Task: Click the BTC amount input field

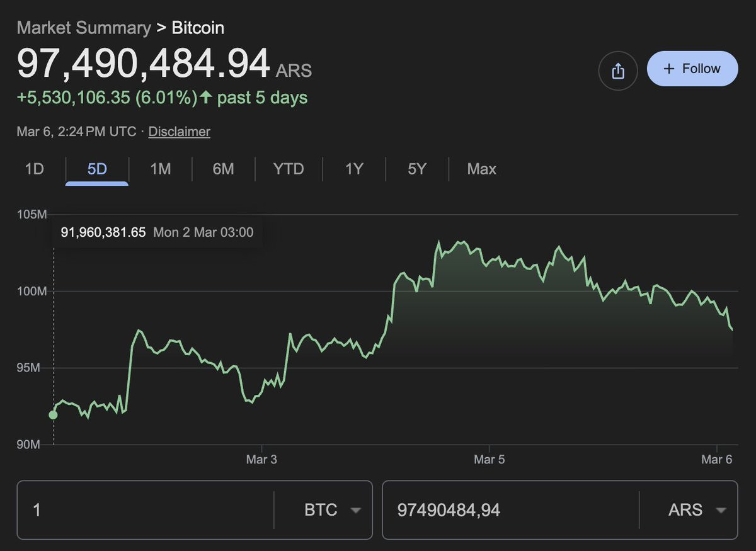Action: pos(145,510)
